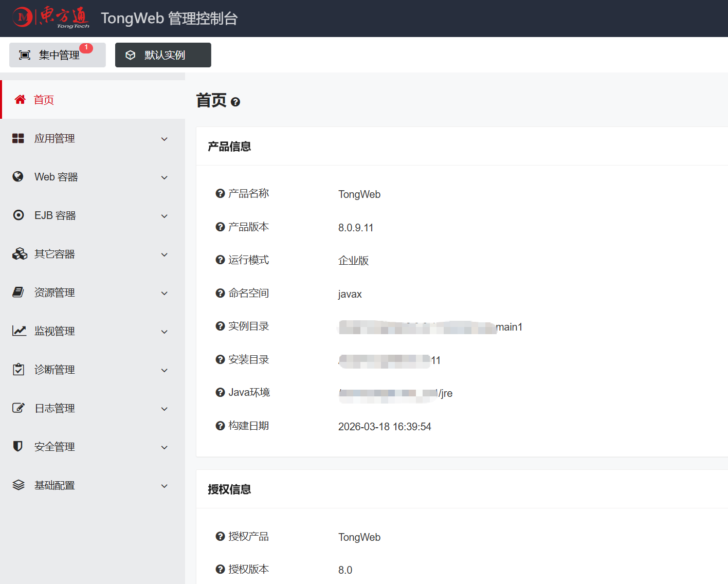Open the 资源管理 menu
Screen dimensions: 728x584
tap(93, 293)
